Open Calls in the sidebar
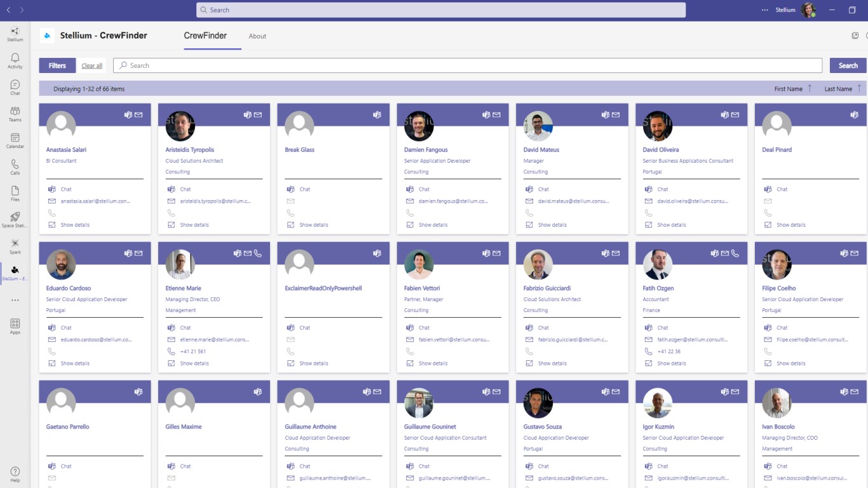This screenshot has height=488, width=868. [15, 168]
